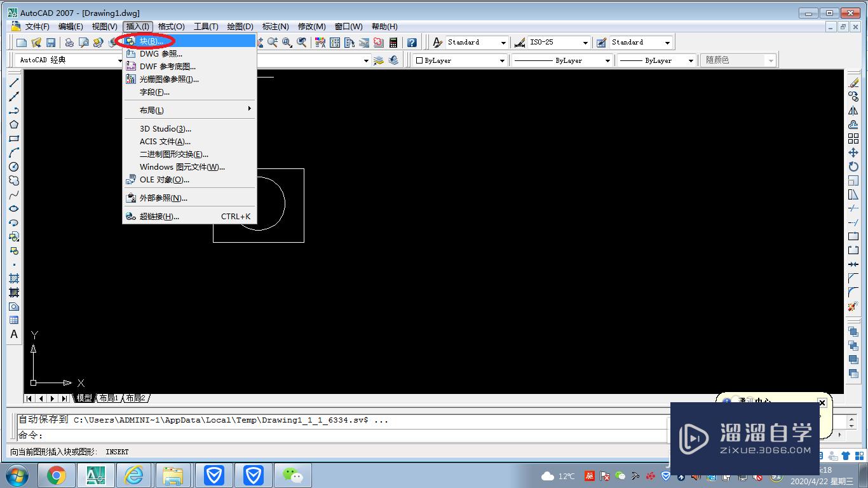Choose OLE 对象(O)... menu entry
This screenshot has width=868, height=488.
(x=189, y=179)
